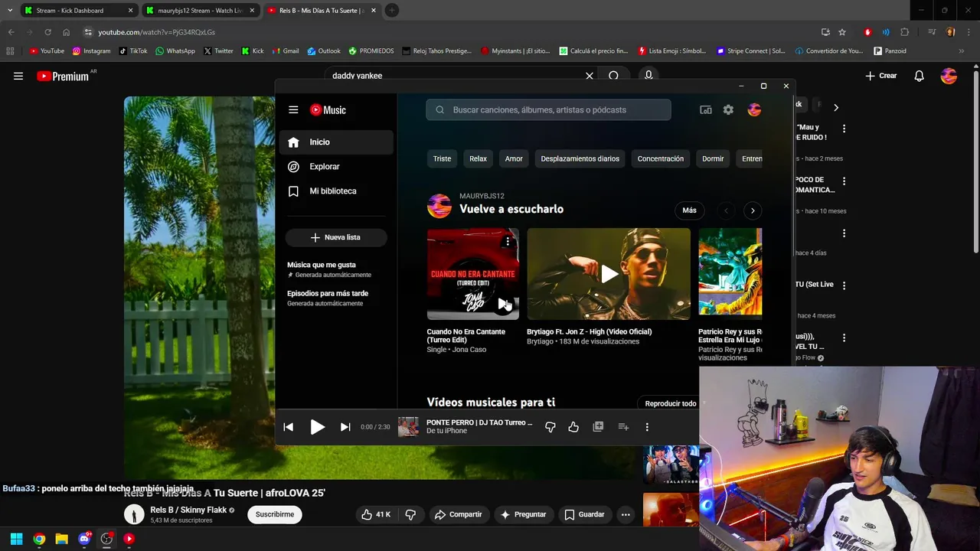Skip to previous track in Music player

tap(289, 427)
